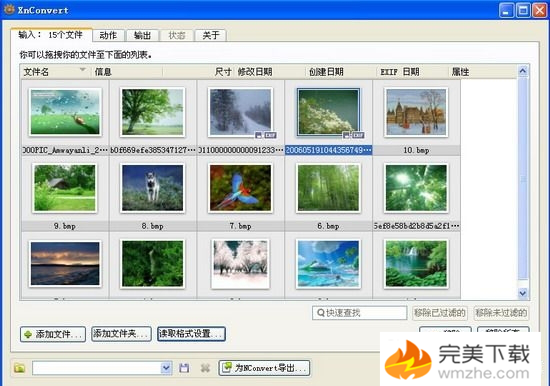Select the bamboo forest thumbnail 6.bmp
The height and width of the screenshot is (386, 550).
pos(328,188)
